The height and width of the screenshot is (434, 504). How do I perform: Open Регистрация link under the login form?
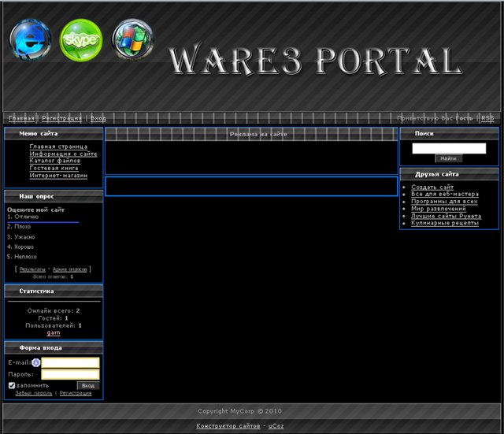point(76,393)
